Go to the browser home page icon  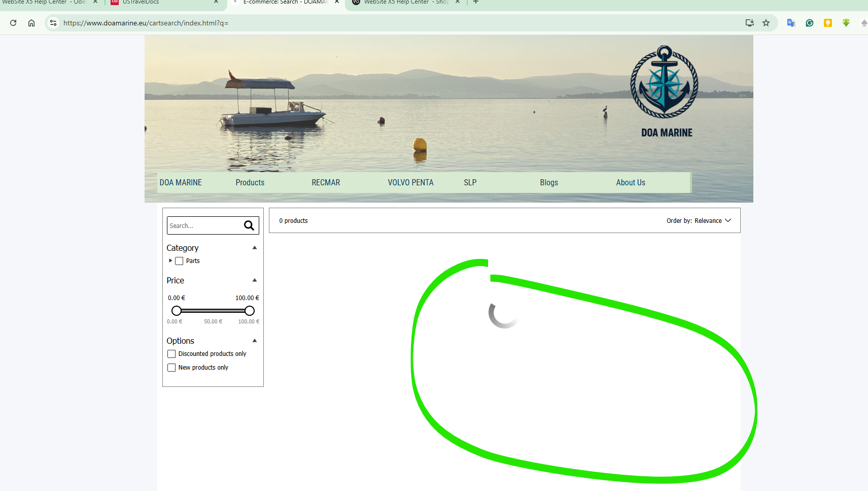[31, 23]
